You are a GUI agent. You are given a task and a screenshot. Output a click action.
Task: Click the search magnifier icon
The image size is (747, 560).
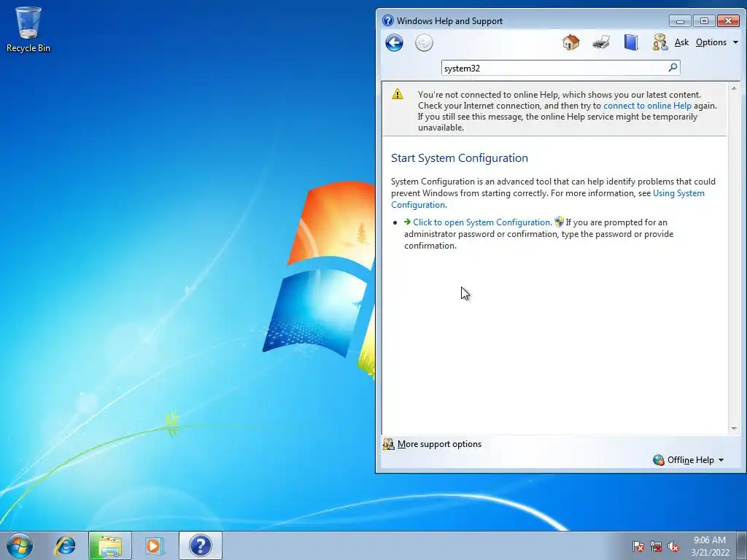pos(673,68)
